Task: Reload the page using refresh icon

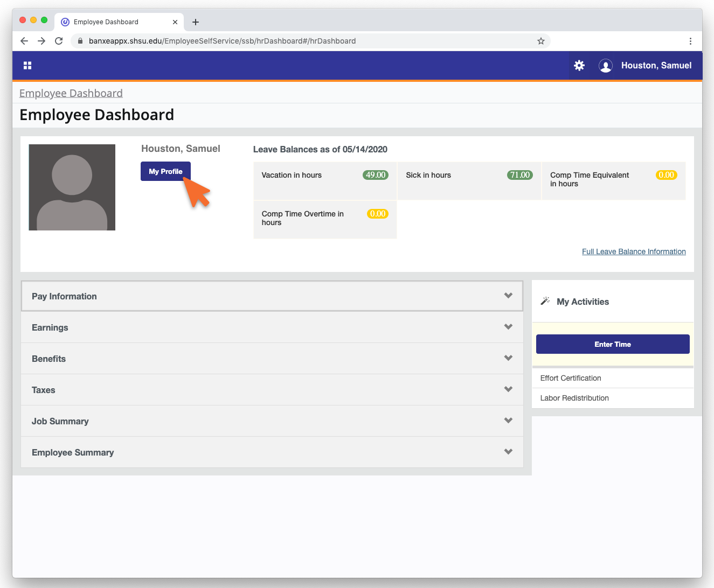Action: [59, 41]
